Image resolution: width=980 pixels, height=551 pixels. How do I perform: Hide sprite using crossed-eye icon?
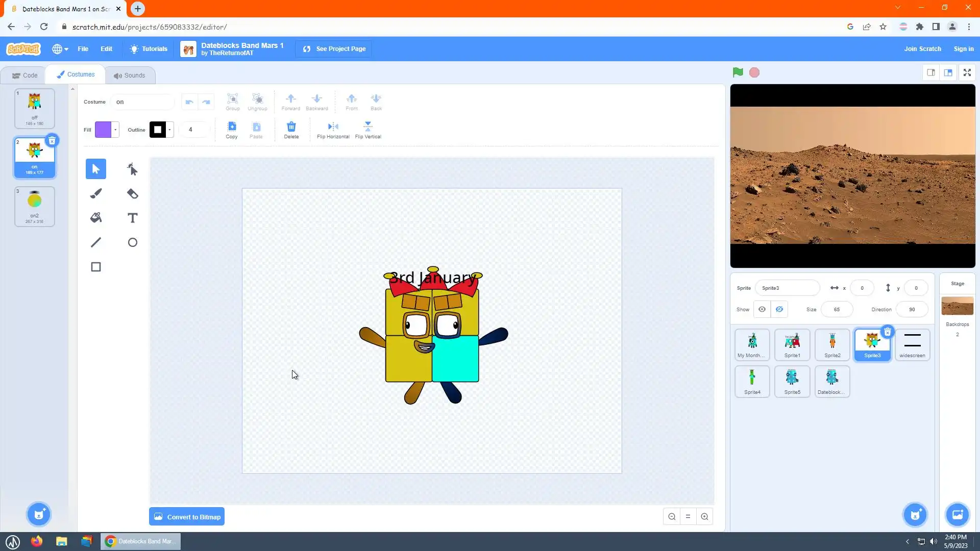[779, 309]
